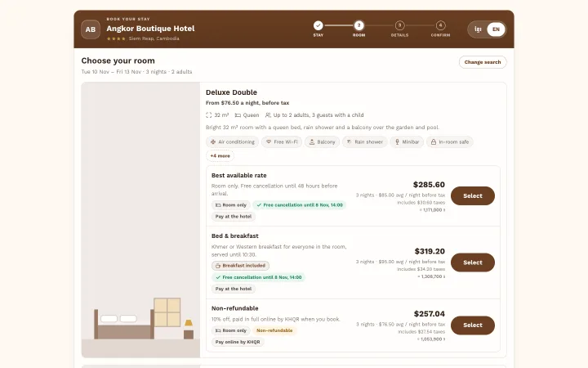This screenshot has width=588, height=368.
Task: Select the Best available rate
Action: click(473, 196)
